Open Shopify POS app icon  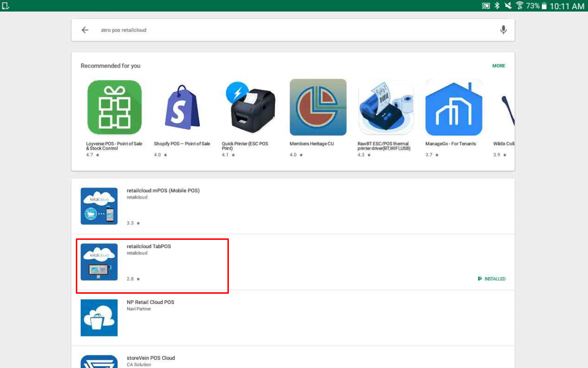pyautogui.click(x=182, y=107)
